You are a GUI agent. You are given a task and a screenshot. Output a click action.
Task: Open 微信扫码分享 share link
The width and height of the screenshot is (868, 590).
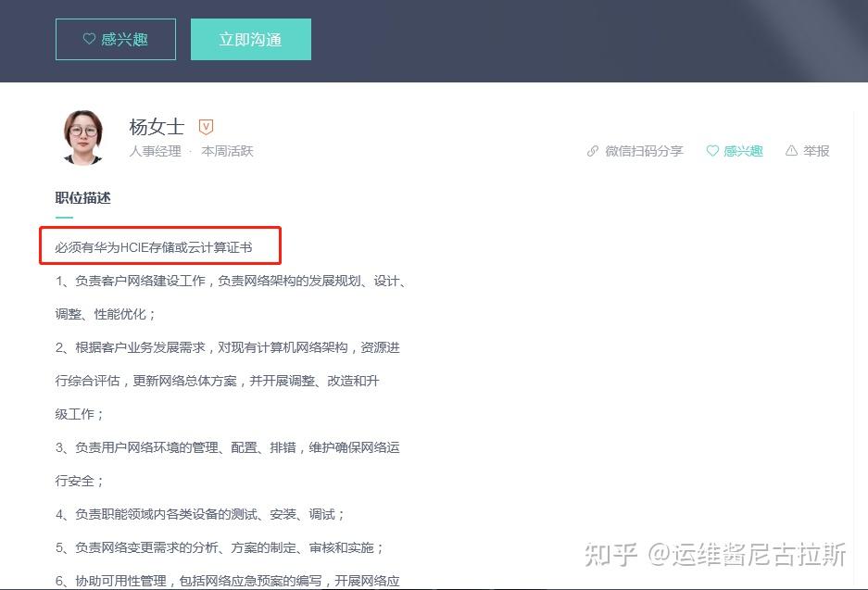[644, 151]
